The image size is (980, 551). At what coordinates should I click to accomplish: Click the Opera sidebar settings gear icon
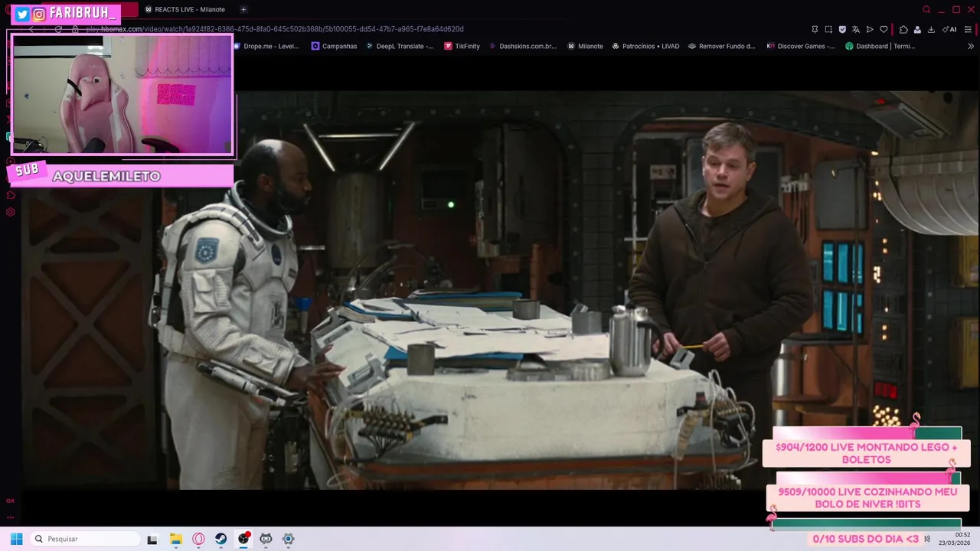coord(11,212)
